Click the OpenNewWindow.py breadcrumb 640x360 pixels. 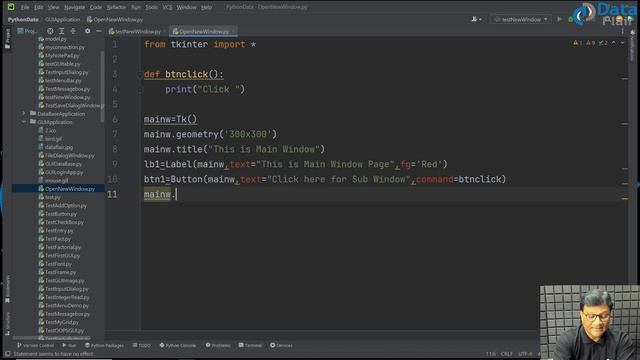pyautogui.click(x=115, y=20)
